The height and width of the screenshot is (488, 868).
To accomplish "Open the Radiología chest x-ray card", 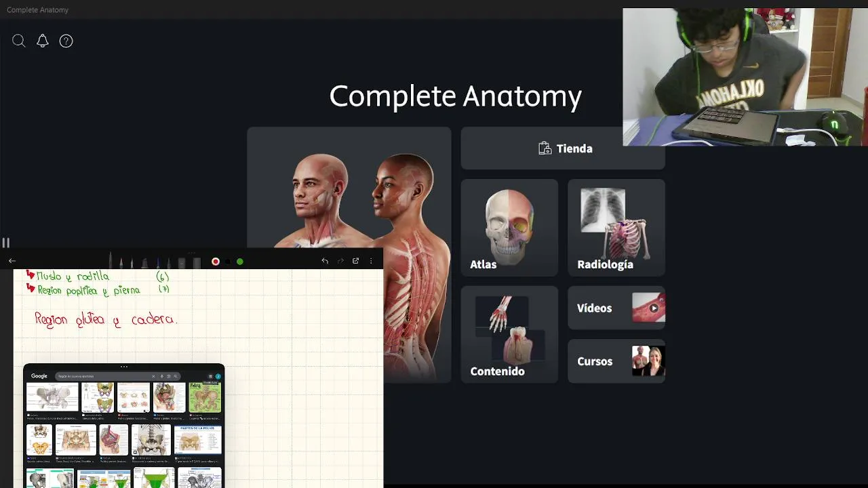I will (616, 228).
